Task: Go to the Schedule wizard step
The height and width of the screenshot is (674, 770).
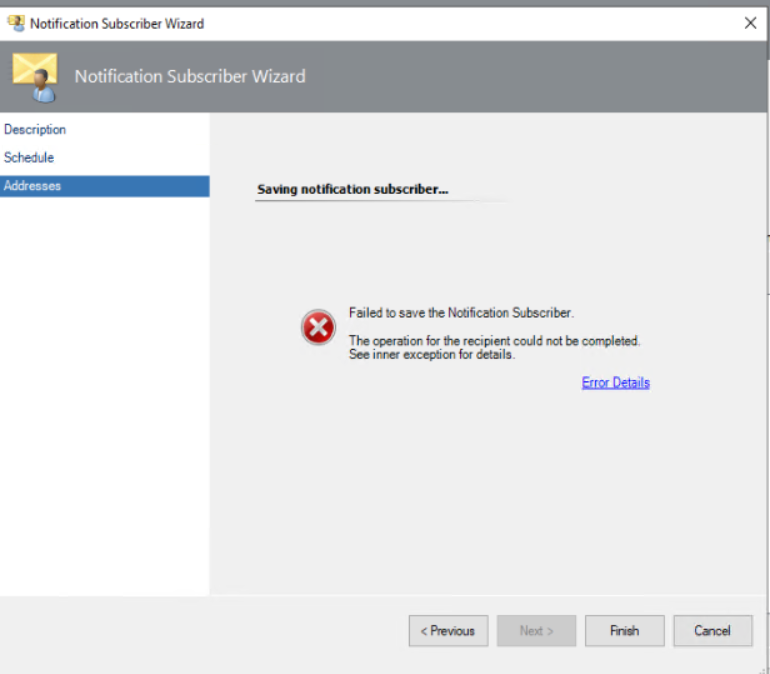Action: (29, 158)
